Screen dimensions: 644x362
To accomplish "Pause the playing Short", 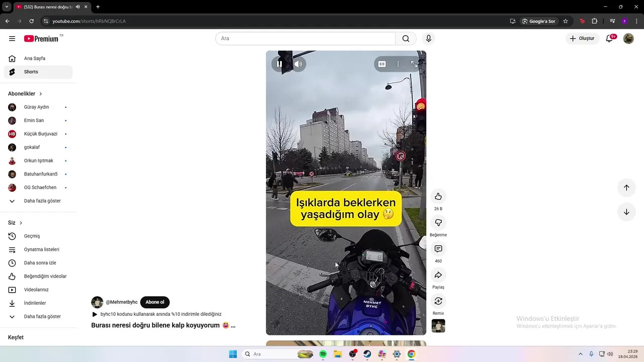I will tap(280, 64).
